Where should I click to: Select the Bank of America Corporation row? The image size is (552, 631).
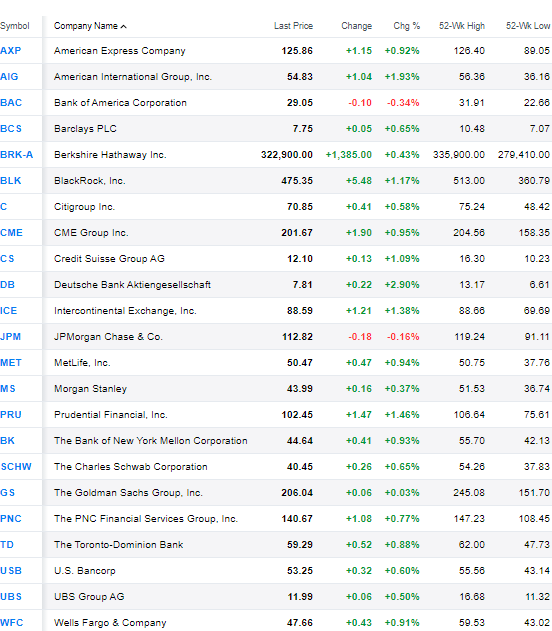(276, 103)
